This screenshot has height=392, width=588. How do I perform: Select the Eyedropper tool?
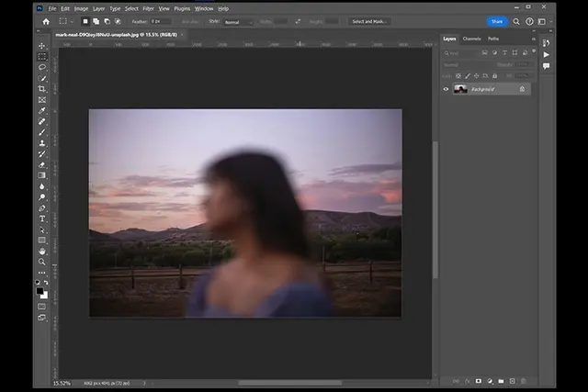click(42, 110)
